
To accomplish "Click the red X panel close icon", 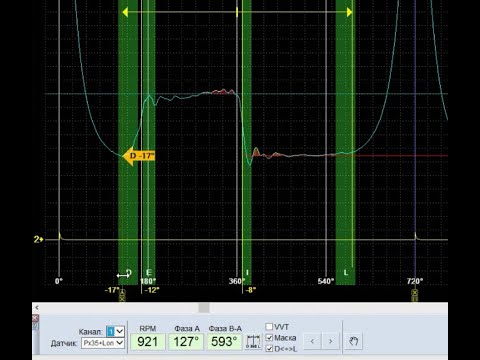I will (35, 318).
